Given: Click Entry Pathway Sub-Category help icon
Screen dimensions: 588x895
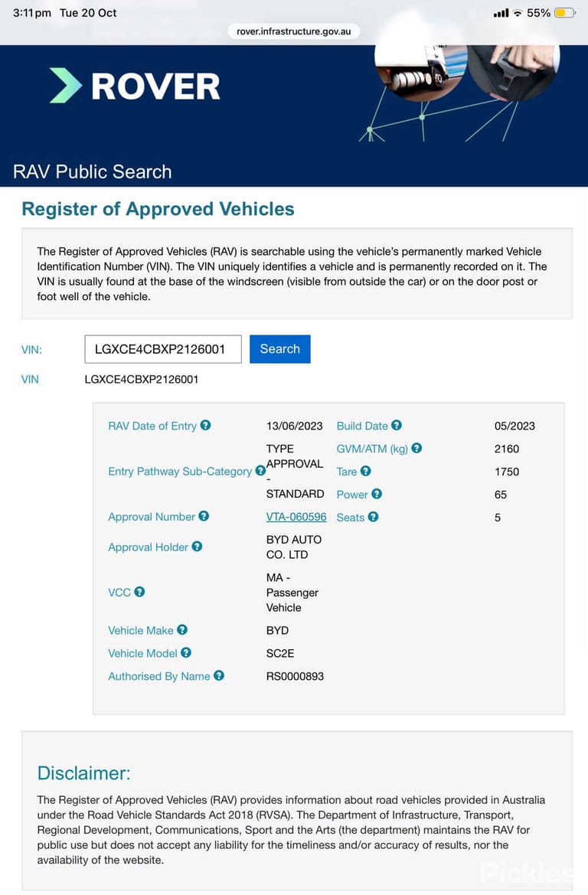Looking at the screenshot, I should coord(260,471).
